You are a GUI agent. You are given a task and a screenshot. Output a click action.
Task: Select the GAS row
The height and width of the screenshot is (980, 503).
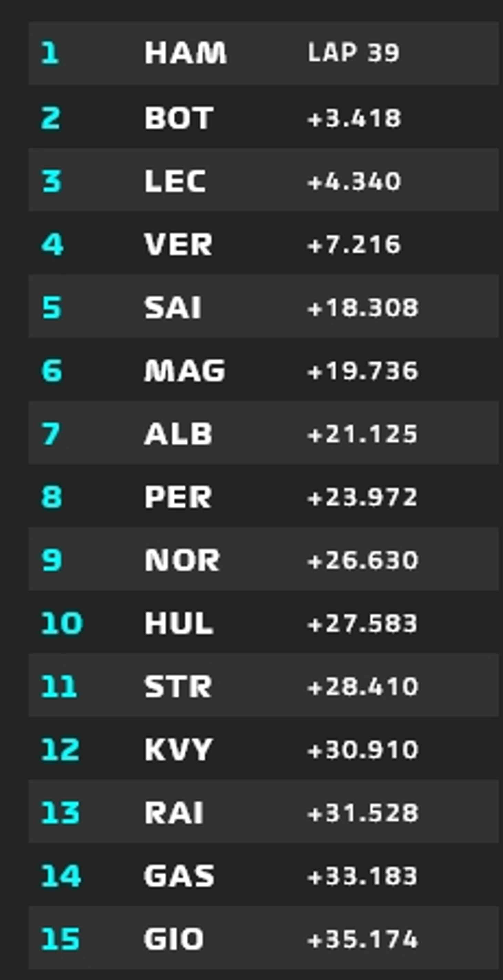tap(263, 875)
